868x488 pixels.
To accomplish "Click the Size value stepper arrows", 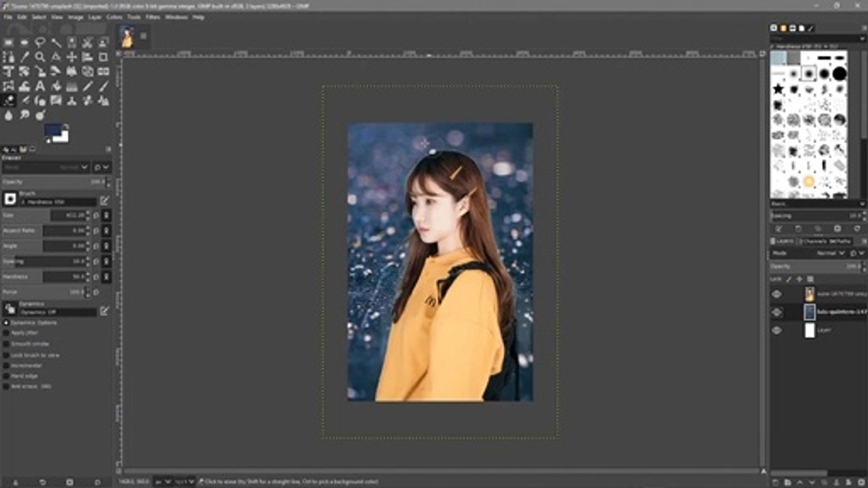I will [x=87, y=215].
